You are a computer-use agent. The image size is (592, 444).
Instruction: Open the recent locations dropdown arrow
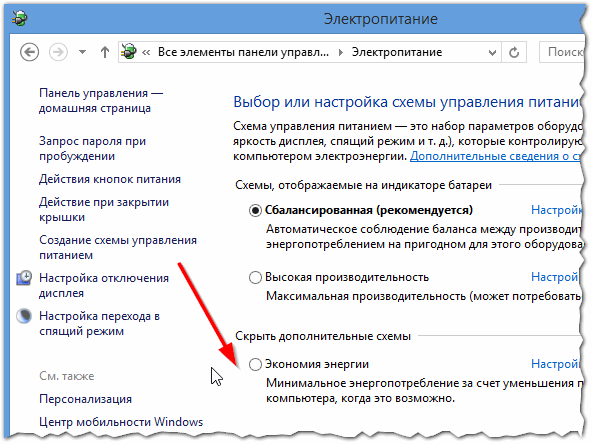click(82, 52)
